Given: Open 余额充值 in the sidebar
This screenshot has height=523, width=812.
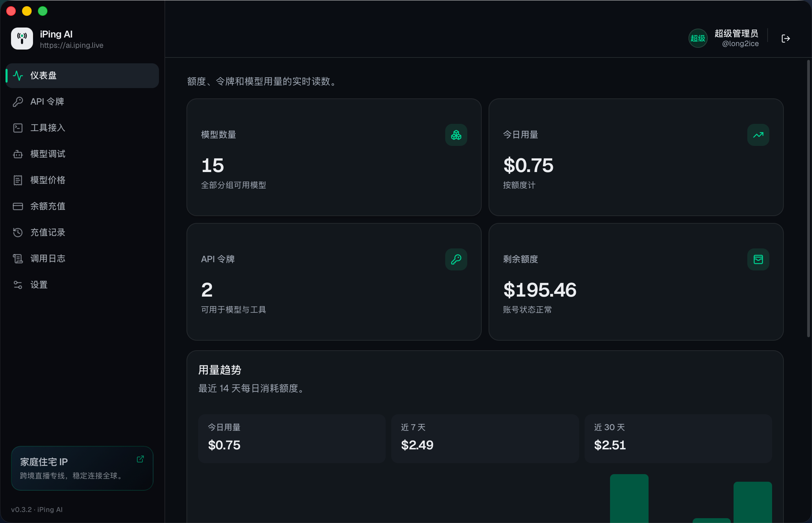Looking at the screenshot, I should click(x=82, y=206).
